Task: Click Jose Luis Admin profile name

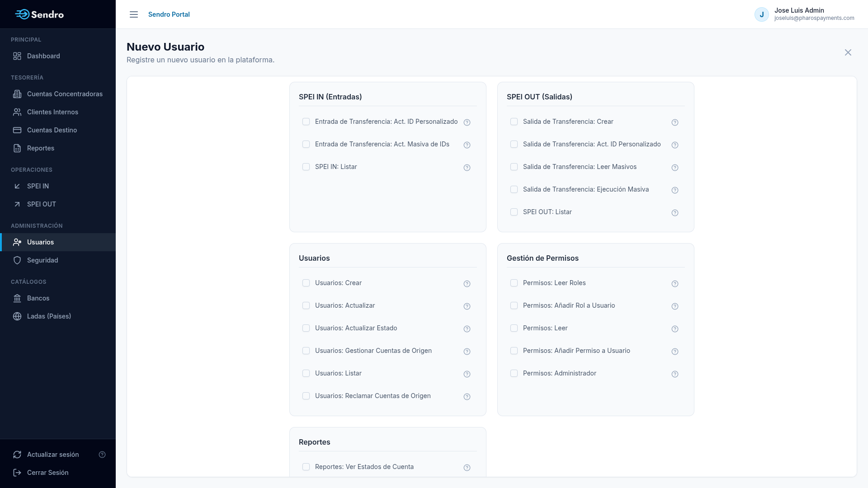Action: pyautogui.click(x=799, y=10)
